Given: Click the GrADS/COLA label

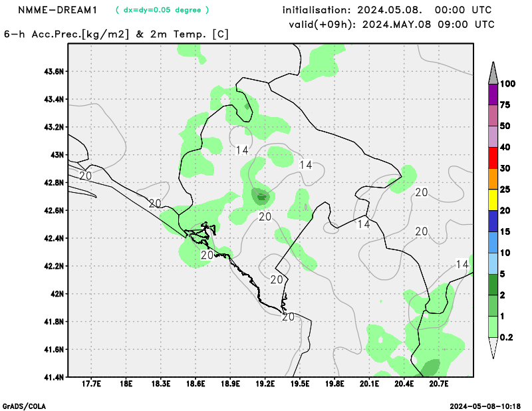Looking at the screenshot, I should (24, 406).
